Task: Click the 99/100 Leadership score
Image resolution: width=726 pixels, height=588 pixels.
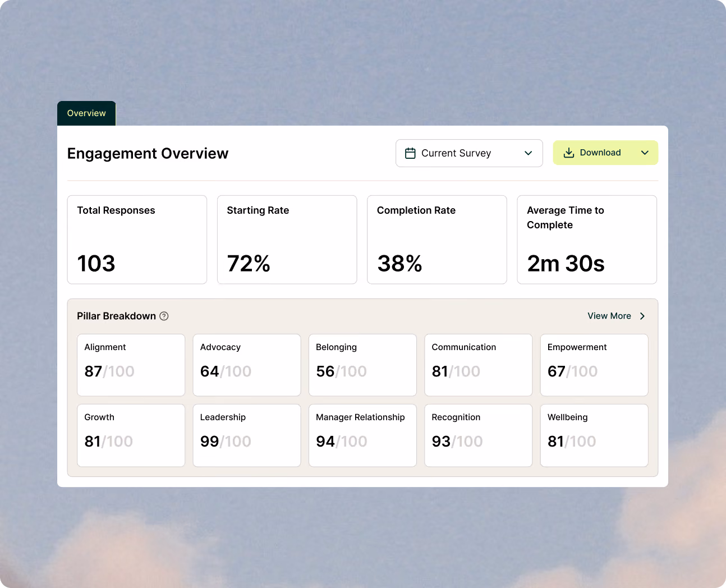Action: point(226,442)
